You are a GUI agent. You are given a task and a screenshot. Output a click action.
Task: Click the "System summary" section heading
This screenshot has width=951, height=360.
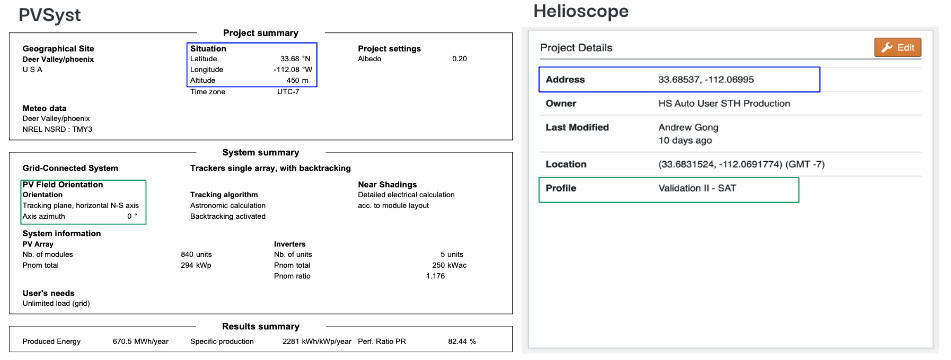261,153
